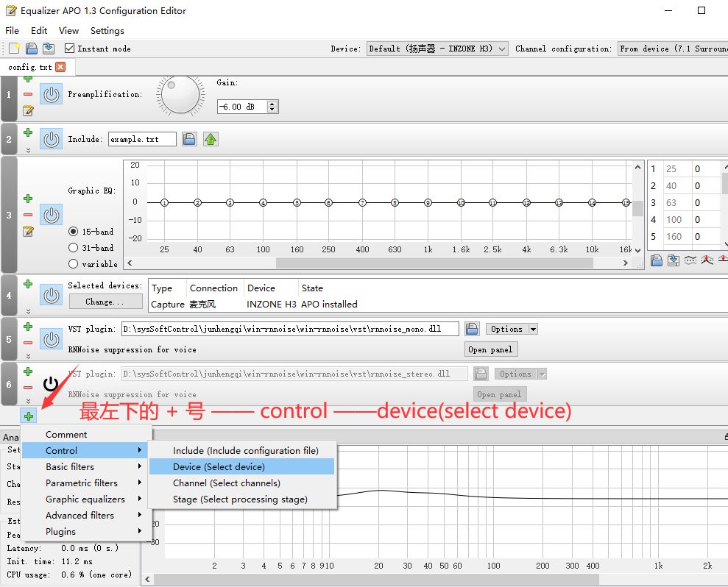Invert the Graphic EQ response
This screenshot has width=728, height=587.
(x=690, y=260)
